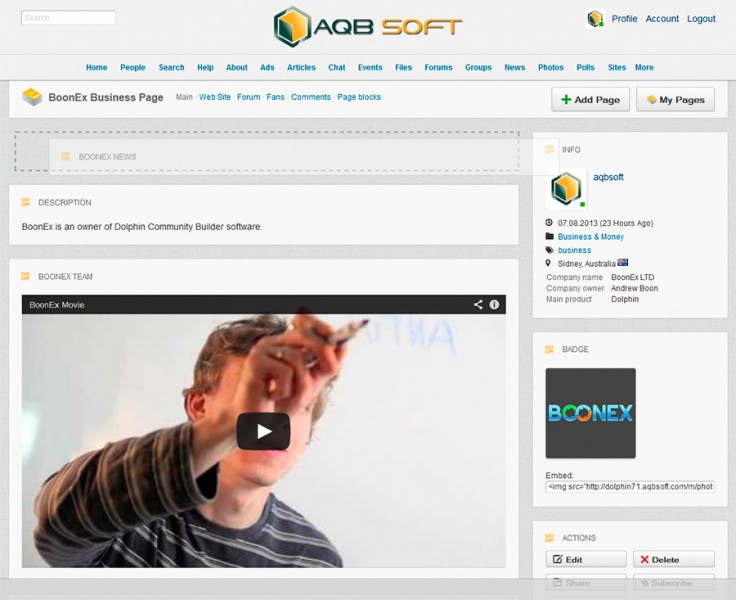Image resolution: width=736 pixels, height=600 pixels.
Task: Open Polls in the navigation bar
Action: (x=585, y=67)
